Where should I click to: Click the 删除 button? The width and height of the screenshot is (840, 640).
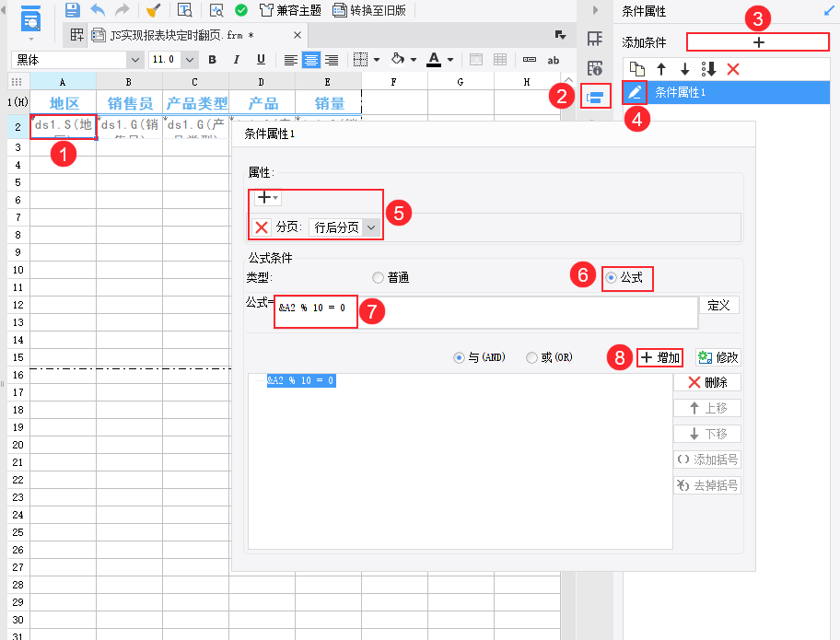point(707,382)
